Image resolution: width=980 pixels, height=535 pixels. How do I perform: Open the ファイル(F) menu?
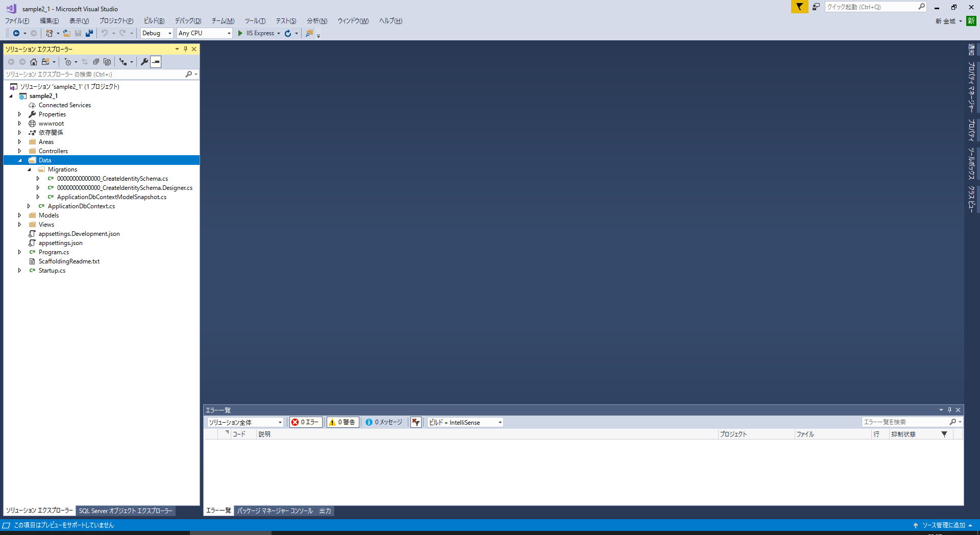(17, 21)
